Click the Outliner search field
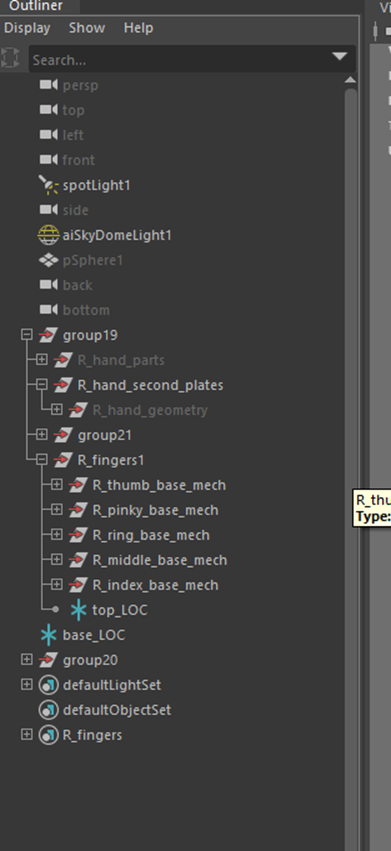 click(179, 60)
